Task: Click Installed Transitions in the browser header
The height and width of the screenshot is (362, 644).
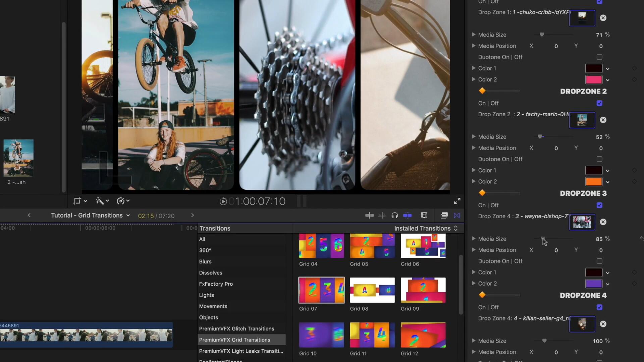Action: tap(423, 228)
